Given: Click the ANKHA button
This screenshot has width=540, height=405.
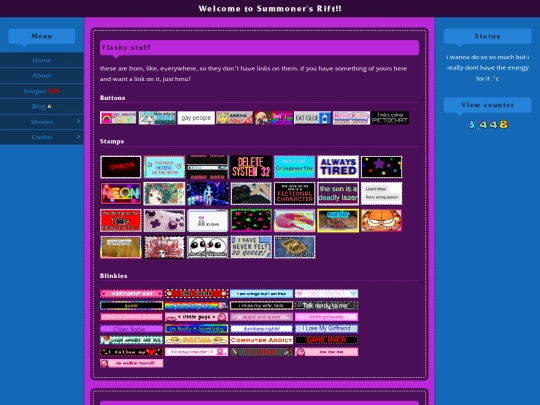Looking at the screenshot, I should point(235,118).
